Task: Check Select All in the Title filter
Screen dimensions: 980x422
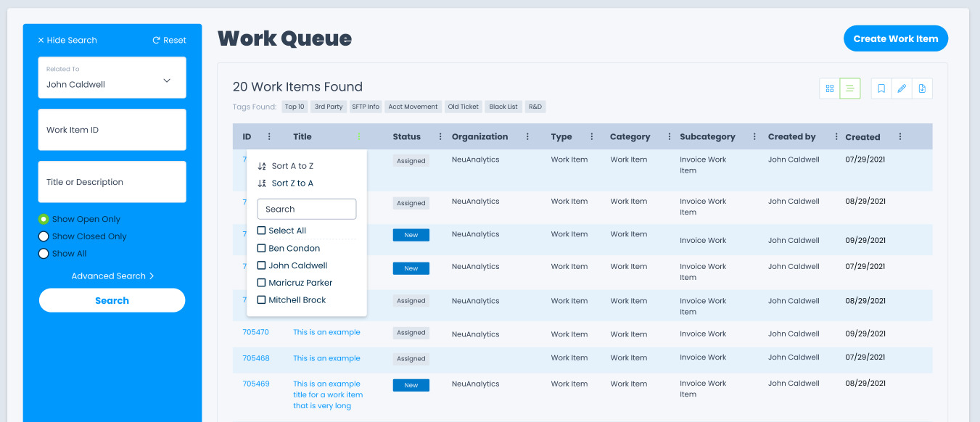Action: pos(261,230)
